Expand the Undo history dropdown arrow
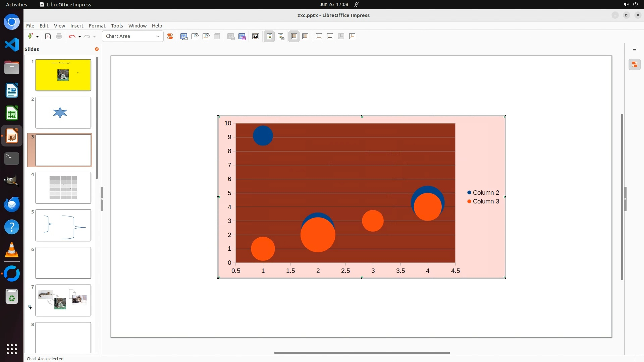 coord(79,37)
